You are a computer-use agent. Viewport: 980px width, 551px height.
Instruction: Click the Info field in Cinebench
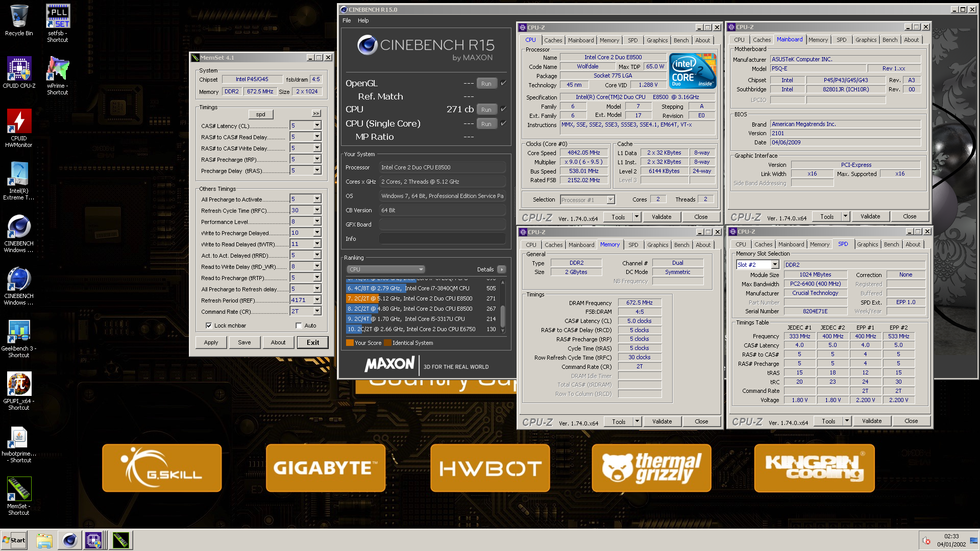(442, 239)
